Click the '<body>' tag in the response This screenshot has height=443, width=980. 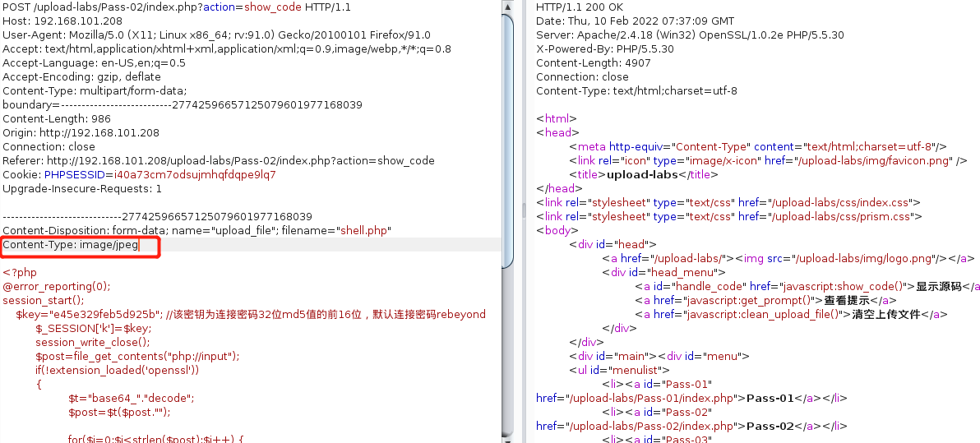[x=557, y=231]
